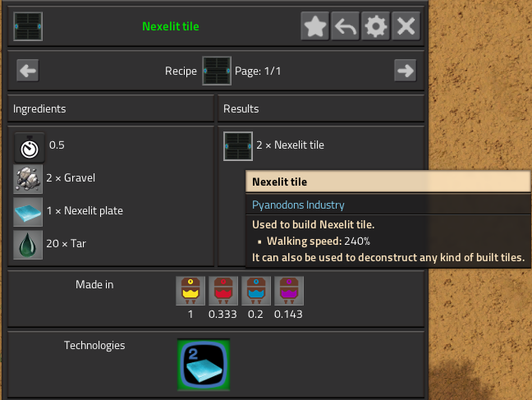Select the red assembling machine icon
The width and height of the screenshot is (532, 400).
pos(223,291)
